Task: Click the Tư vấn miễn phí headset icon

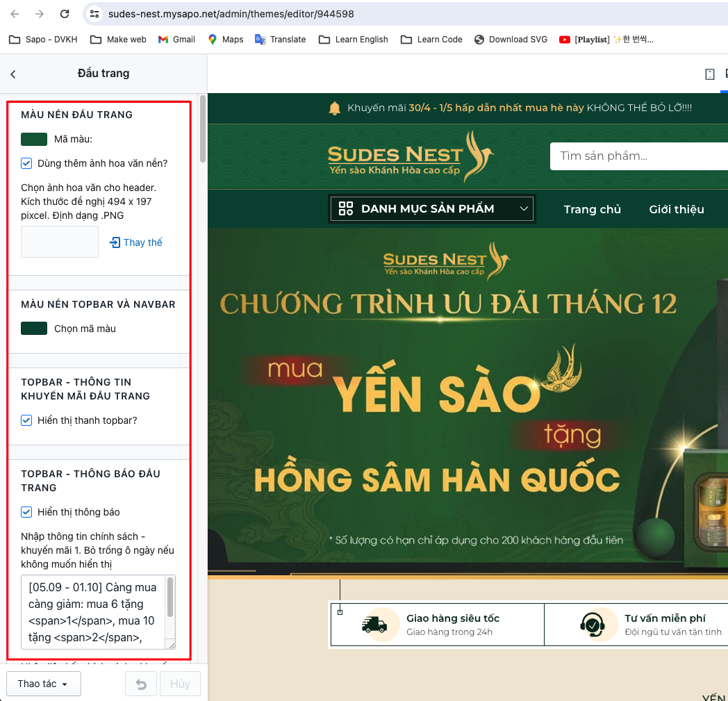Action: [593, 625]
